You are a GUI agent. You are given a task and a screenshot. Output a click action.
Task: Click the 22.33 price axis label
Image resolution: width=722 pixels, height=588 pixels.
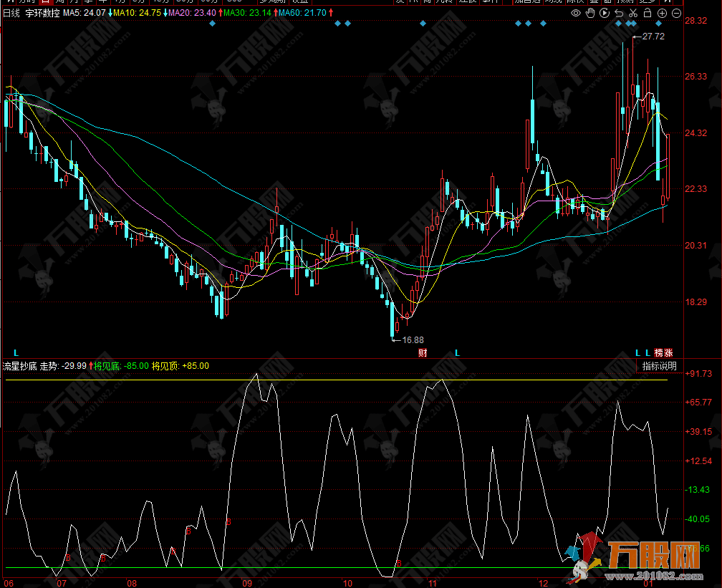695,189
